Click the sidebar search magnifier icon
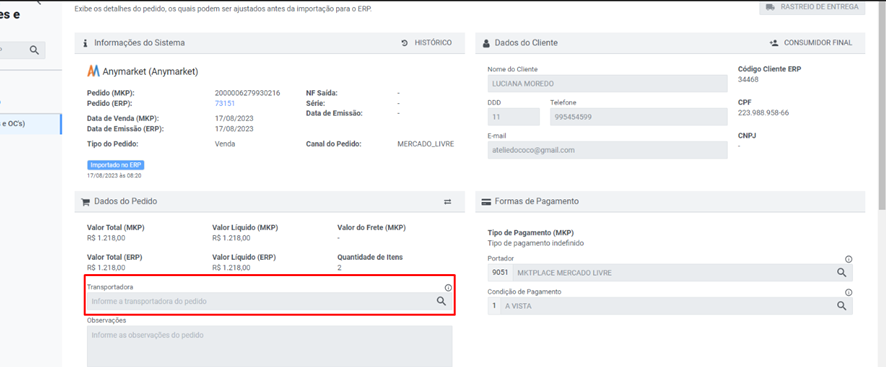The height and width of the screenshot is (367, 886). pyautogui.click(x=34, y=50)
